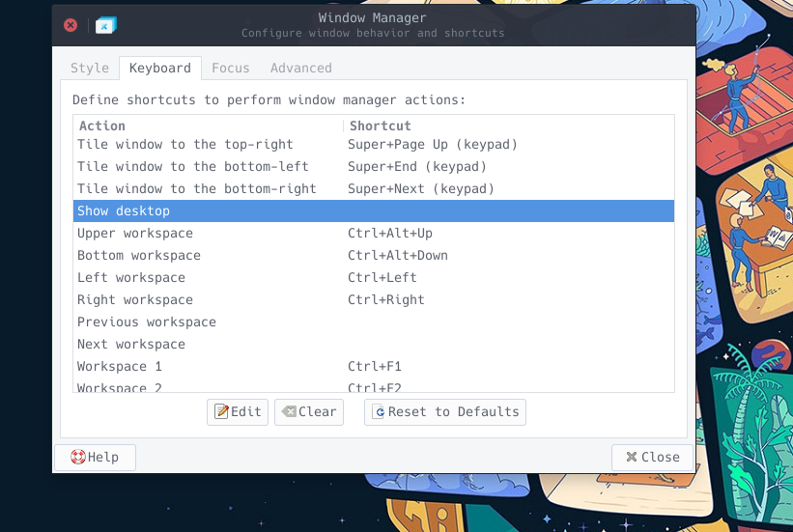The image size is (793, 532).
Task: Click the pencil Edit button
Action: 238,411
